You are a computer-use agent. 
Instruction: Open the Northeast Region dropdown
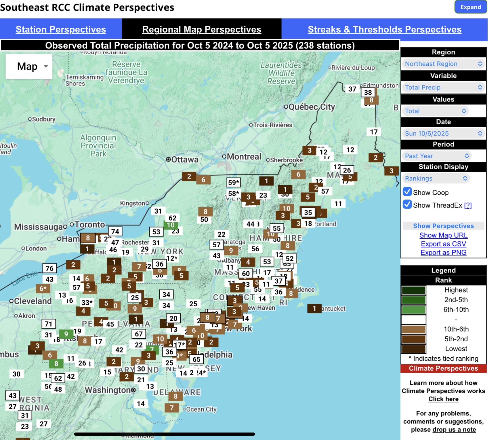(443, 64)
